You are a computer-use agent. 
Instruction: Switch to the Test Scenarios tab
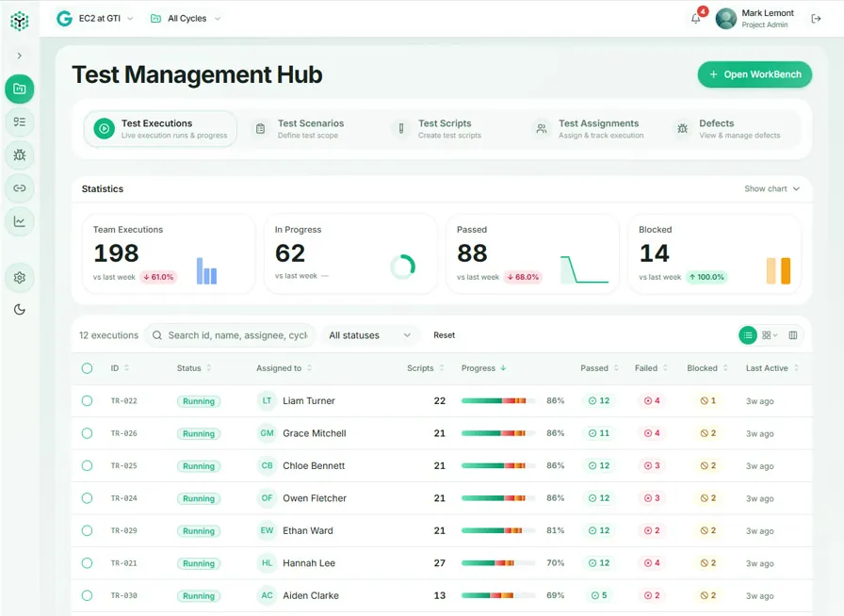click(300, 129)
